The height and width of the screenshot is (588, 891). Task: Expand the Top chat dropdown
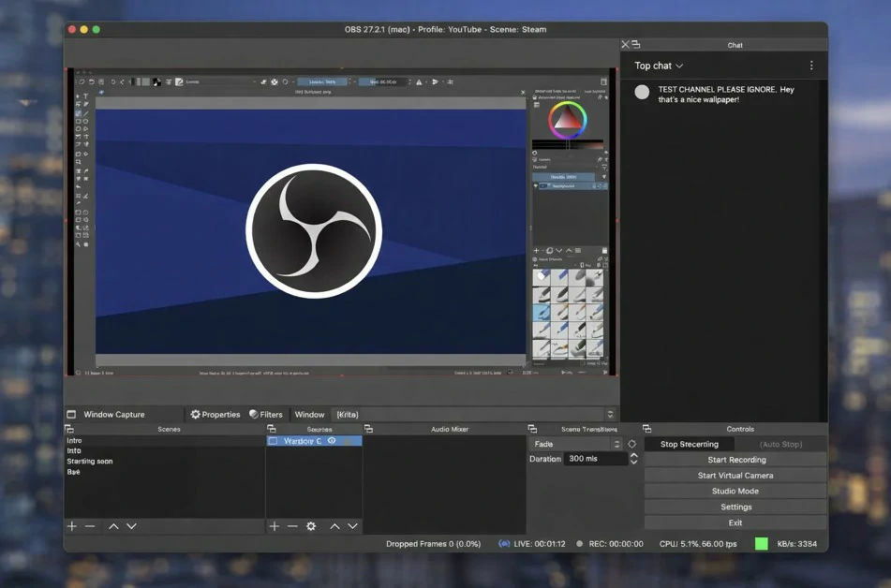coord(659,66)
